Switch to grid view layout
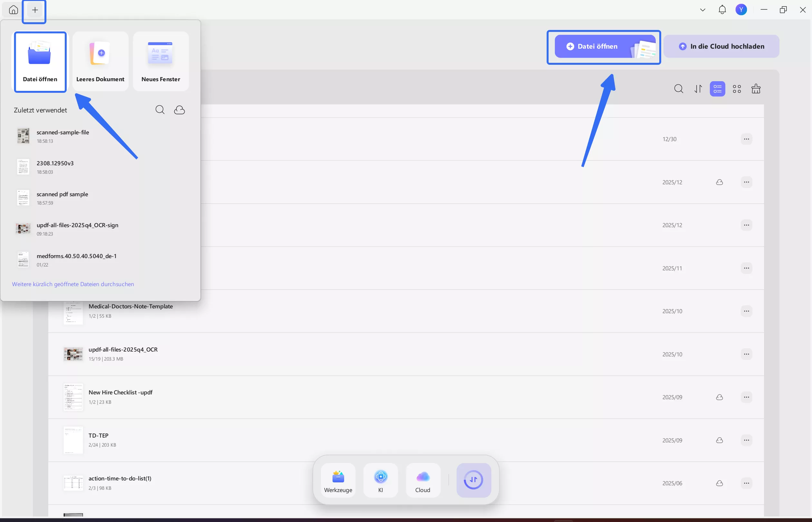The image size is (812, 522). point(737,89)
